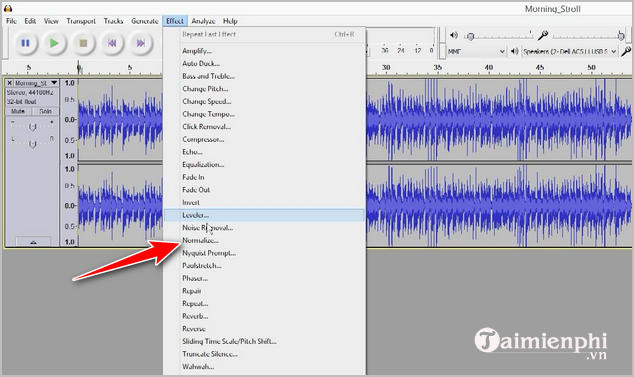This screenshot has height=377, width=634.
Task: Open the Compressor... effect
Action: (264, 139)
